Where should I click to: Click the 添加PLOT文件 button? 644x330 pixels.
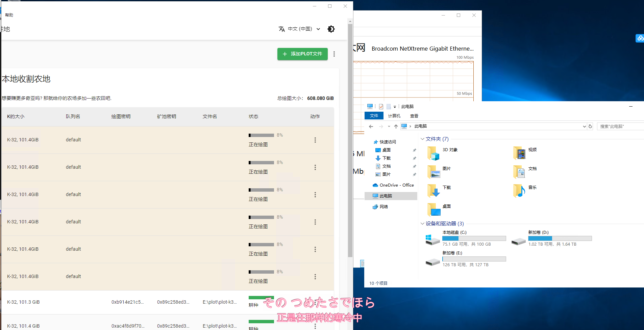(x=302, y=54)
